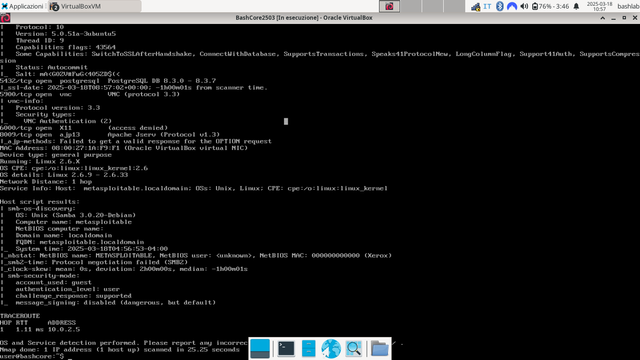The height and width of the screenshot is (360, 640).
Task: Click the '5432/tcp open postgresql' line
Action: point(108,81)
